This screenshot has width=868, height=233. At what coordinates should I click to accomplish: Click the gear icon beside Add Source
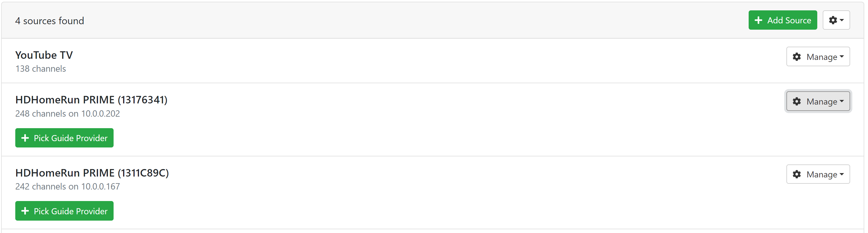pos(833,20)
